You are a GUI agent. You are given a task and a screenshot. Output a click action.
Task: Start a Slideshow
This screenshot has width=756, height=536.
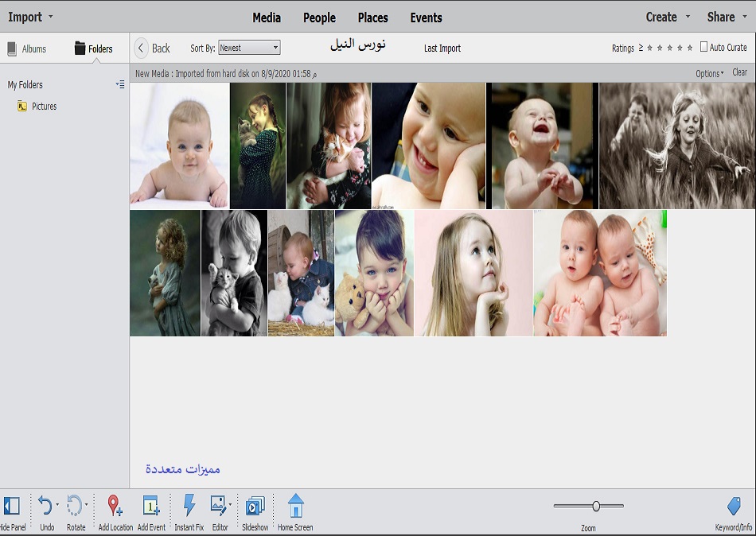tap(255, 506)
